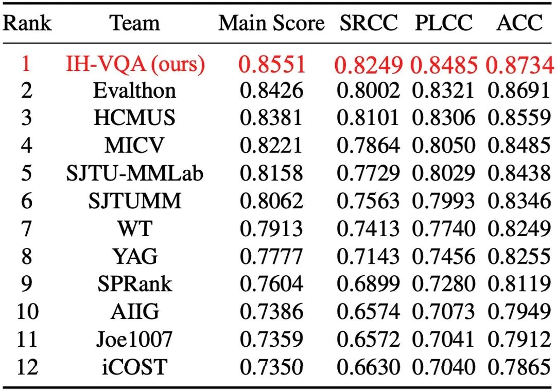Select the Evalthon team cell
The height and width of the screenshot is (392, 556).
click(134, 91)
